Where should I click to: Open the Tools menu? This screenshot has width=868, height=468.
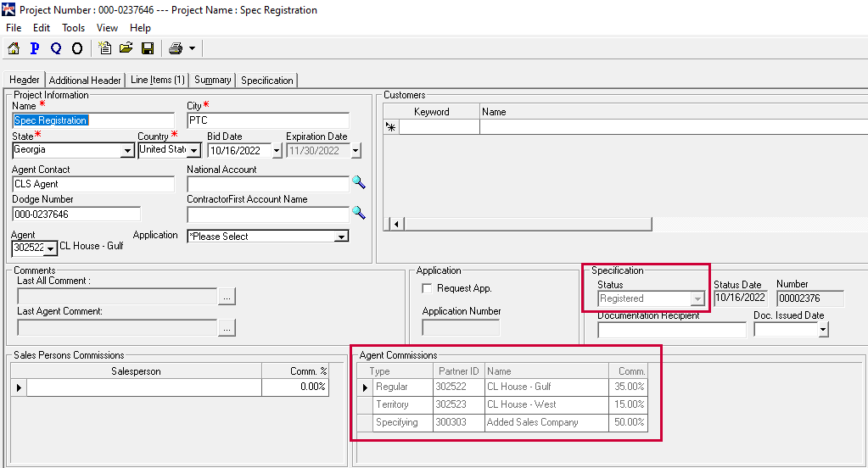[73, 28]
